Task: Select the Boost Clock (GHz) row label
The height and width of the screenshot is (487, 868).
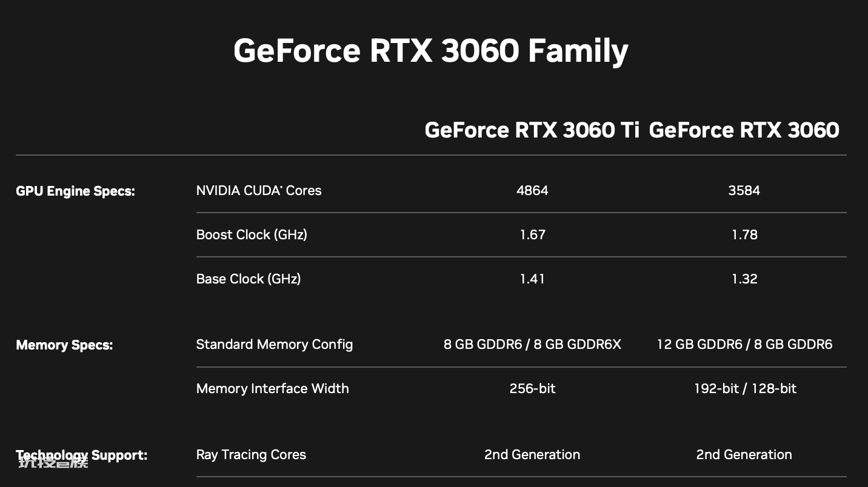Action: coord(252,234)
